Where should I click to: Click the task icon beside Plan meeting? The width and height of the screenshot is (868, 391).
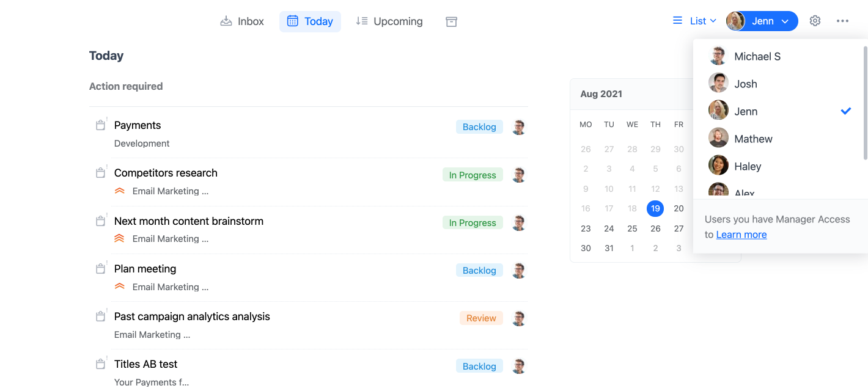pos(101,269)
